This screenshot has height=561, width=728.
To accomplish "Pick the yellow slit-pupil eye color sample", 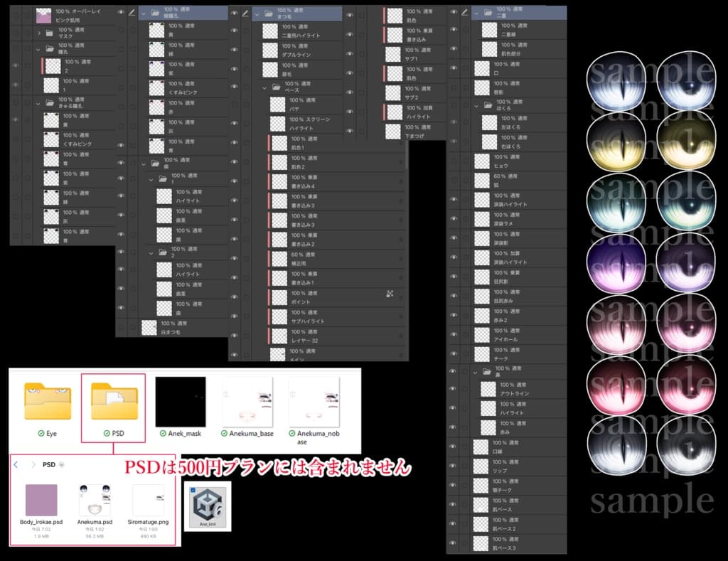I will pos(616,141).
